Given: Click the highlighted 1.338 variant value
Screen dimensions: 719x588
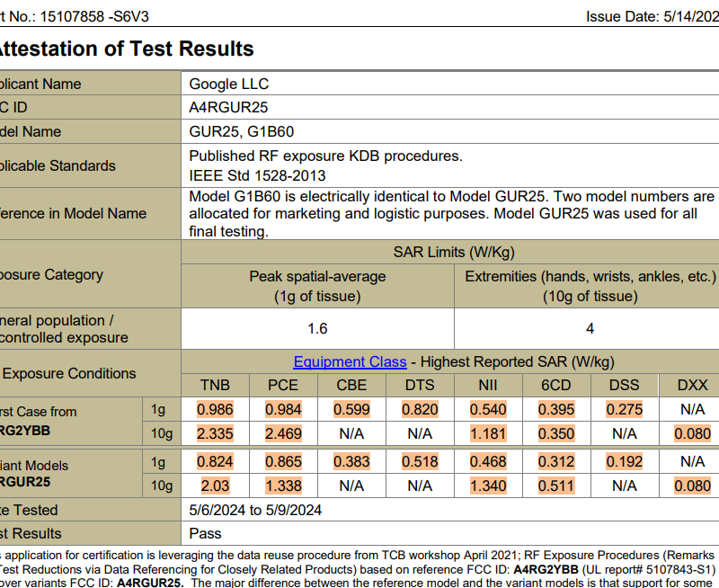Looking at the screenshot, I should pos(283,486).
